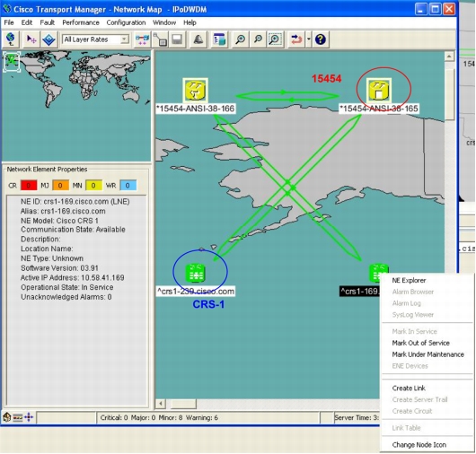Open the Window menu
The height and width of the screenshot is (454, 476).
click(x=164, y=22)
